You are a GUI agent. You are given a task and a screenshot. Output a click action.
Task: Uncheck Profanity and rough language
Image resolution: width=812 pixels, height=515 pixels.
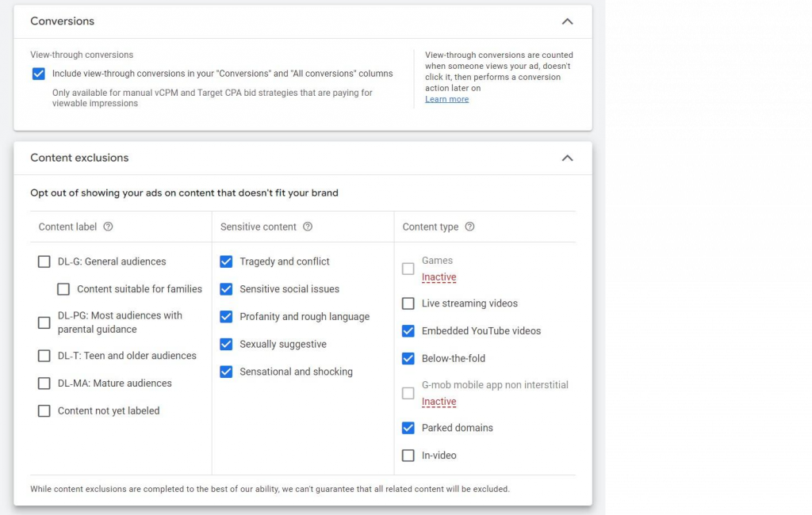tap(226, 317)
